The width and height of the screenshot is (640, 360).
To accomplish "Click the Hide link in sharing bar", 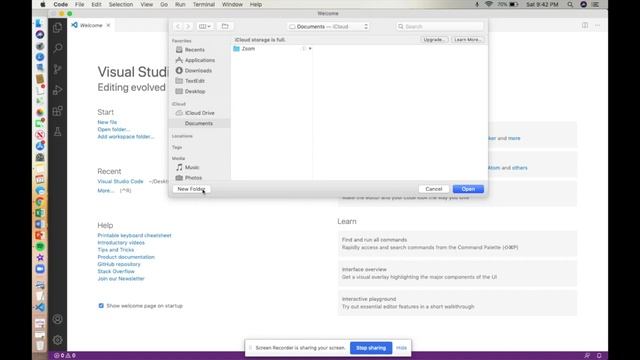I will coord(401,348).
